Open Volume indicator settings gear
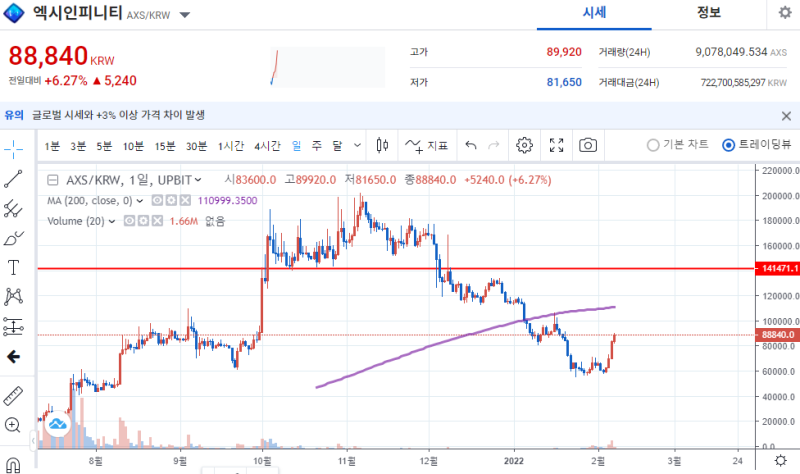Screen dimensions: 800x474 [x=143, y=221]
